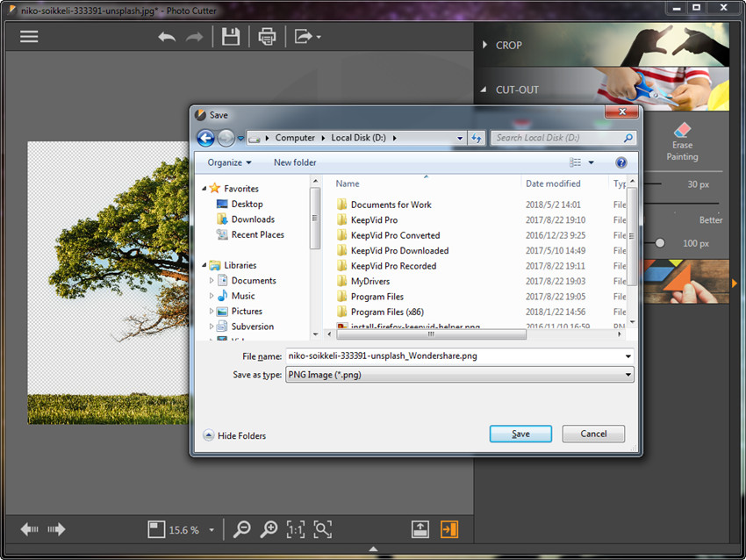The width and height of the screenshot is (746, 560).
Task: Click the Undo arrow in the toolbar
Action: pyautogui.click(x=167, y=37)
